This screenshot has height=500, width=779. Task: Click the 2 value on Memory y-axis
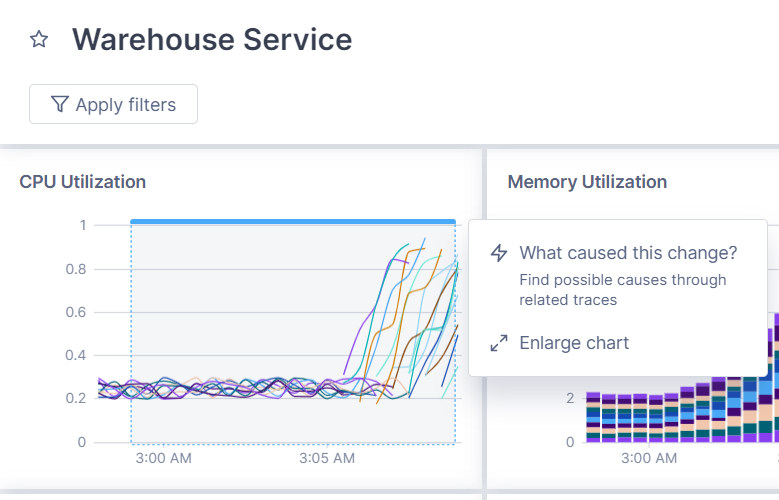click(x=570, y=398)
